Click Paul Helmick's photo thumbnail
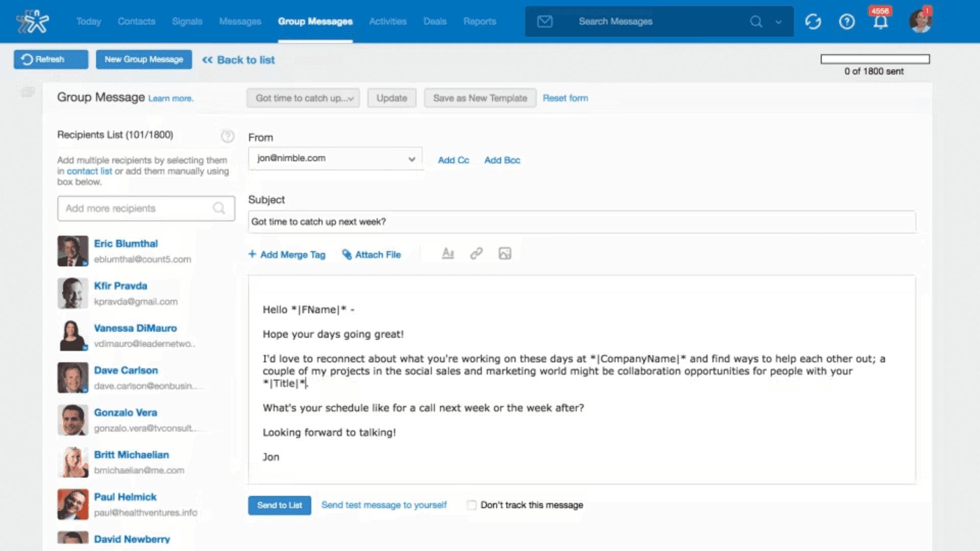The width and height of the screenshot is (980, 551). click(x=72, y=505)
